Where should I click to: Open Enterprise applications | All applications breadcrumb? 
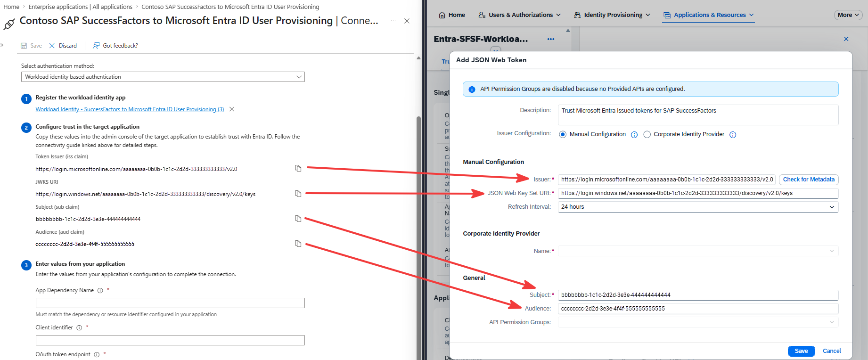point(81,7)
